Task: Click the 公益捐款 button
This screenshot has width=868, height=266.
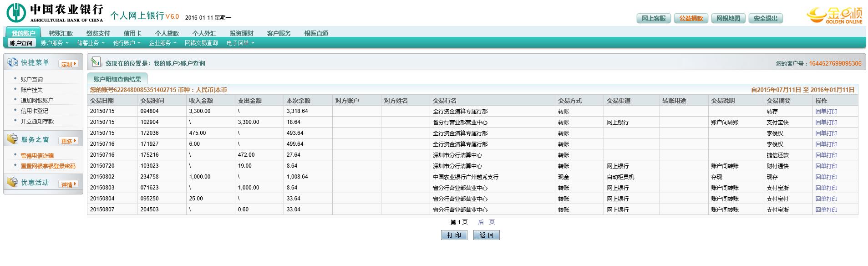Action: (x=691, y=18)
